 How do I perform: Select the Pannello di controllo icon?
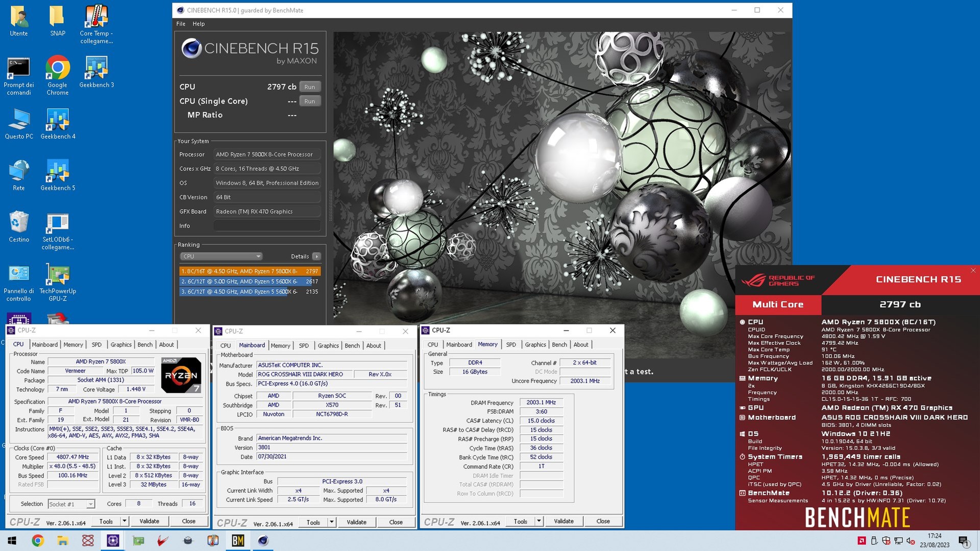coord(19,283)
